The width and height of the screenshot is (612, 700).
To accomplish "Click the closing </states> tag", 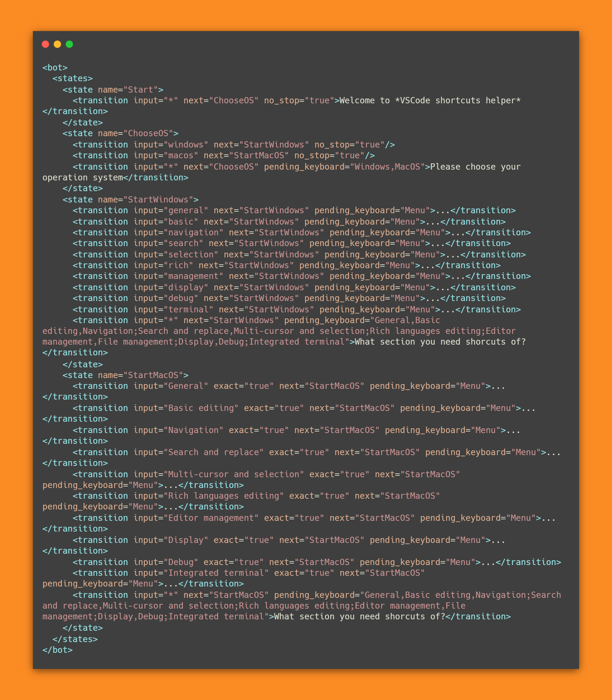I will tap(75, 639).
